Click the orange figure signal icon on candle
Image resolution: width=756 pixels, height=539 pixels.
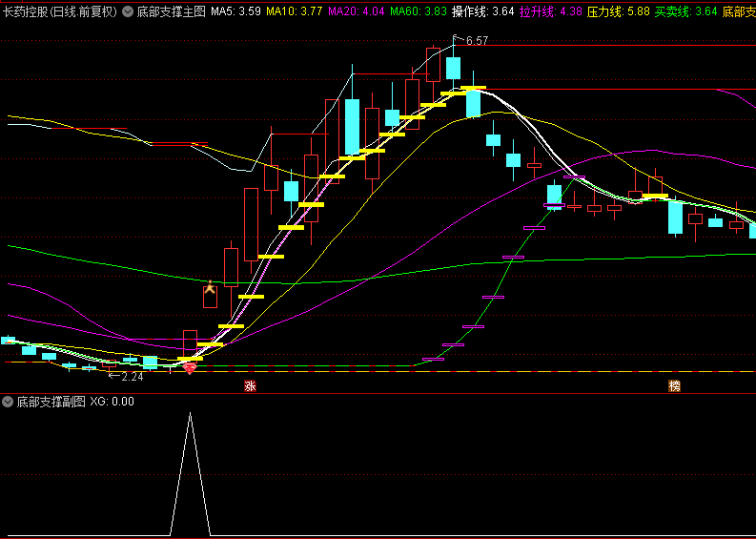coord(210,286)
